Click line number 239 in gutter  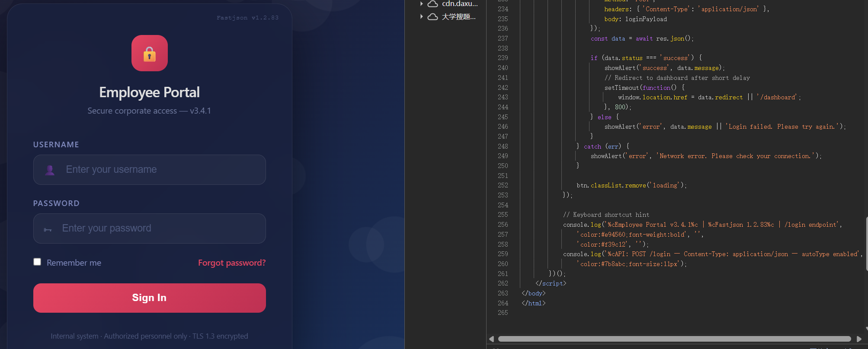tap(503, 58)
